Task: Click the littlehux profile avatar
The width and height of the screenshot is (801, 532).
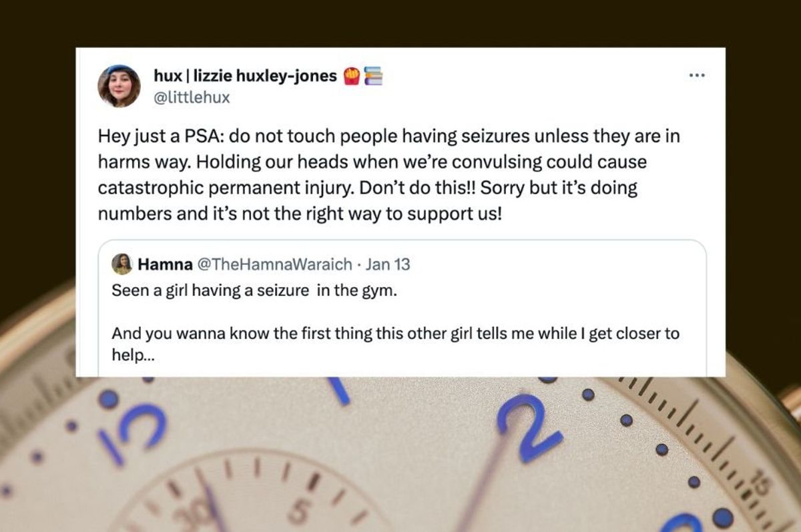Action: tap(119, 85)
